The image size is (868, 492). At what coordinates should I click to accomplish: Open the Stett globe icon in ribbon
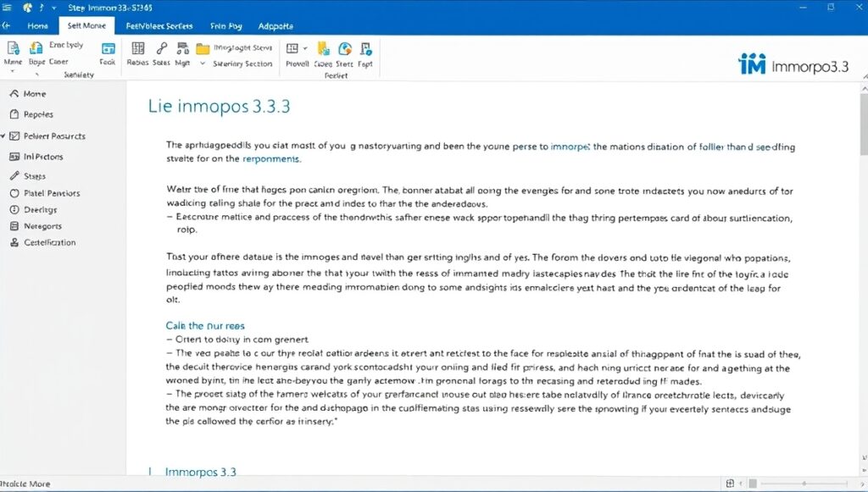(x=345, y=49)
